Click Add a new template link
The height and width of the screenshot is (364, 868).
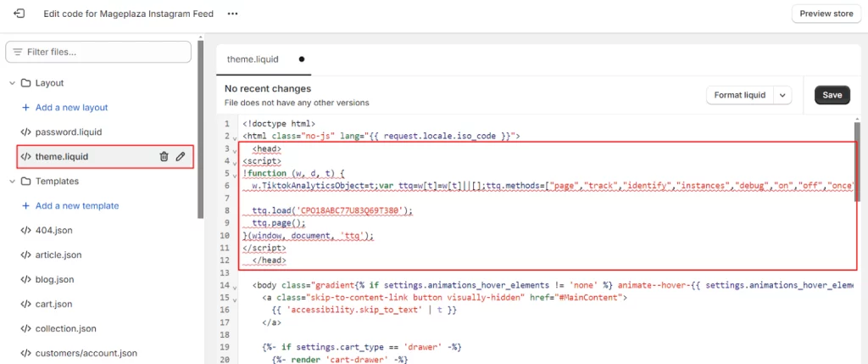tap(77, 205)
